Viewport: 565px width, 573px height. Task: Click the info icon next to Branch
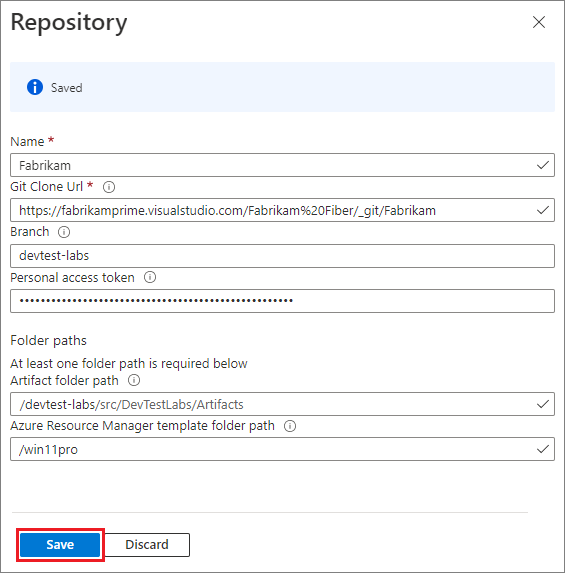tap(64, 232)
